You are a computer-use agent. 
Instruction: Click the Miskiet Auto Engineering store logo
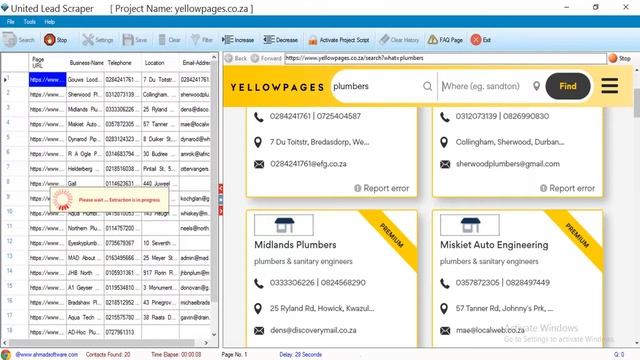[x=470, y=225]
